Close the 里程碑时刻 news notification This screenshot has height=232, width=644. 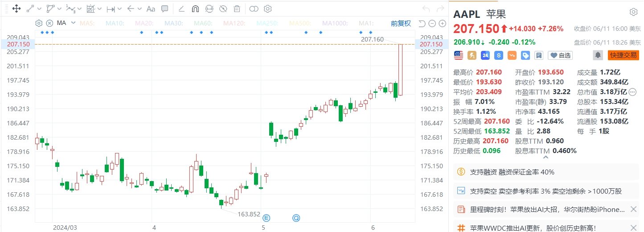[x=633, y=209]
